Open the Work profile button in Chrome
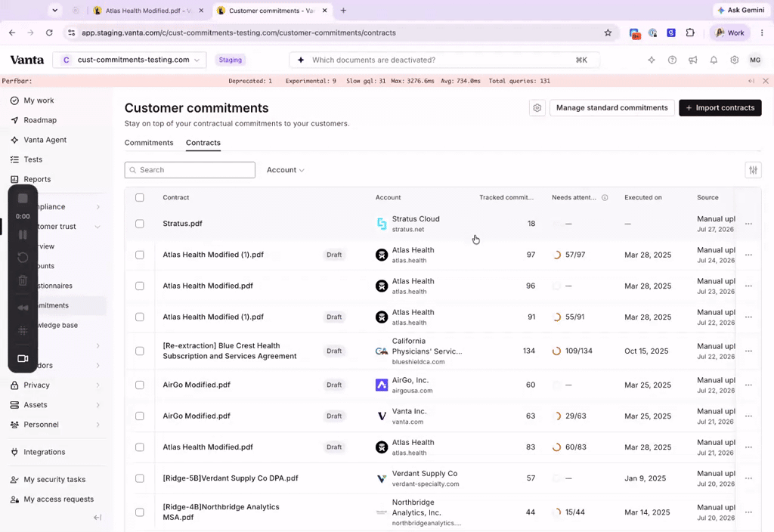774x532 pixels. [x=729, y=32]
